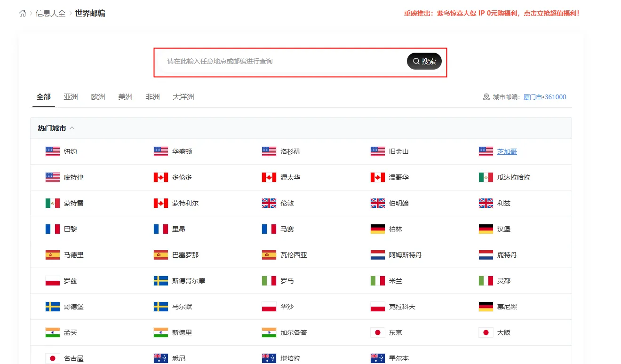
Task: Switch to the 美洲 tab
Action: point(126,97)
